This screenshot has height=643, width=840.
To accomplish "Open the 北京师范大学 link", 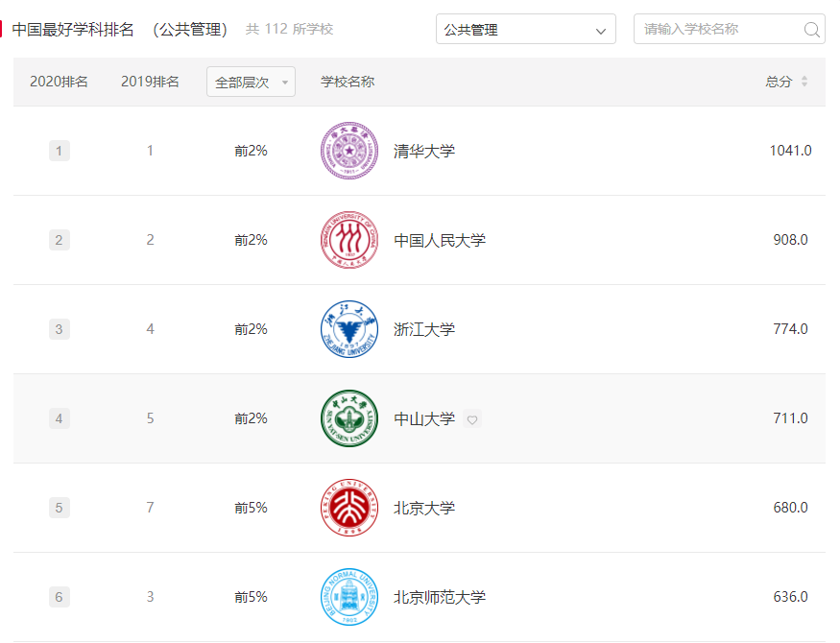I will (x=440, y=597).
